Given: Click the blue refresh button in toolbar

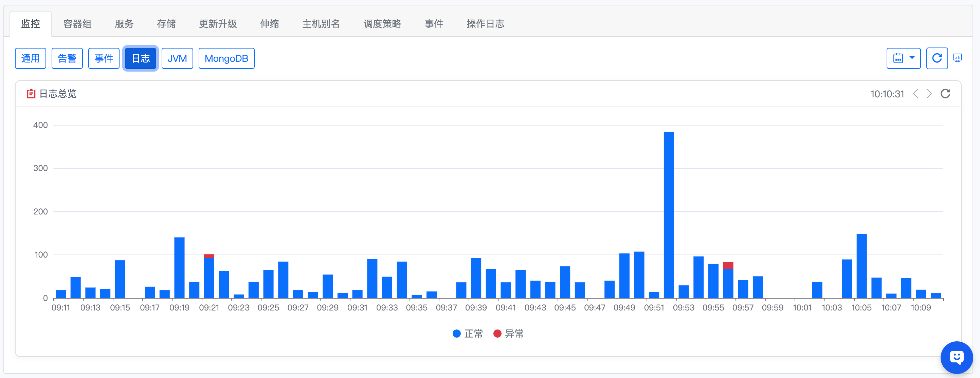Looking at the screenshot, I should click(x=937, y=58).
